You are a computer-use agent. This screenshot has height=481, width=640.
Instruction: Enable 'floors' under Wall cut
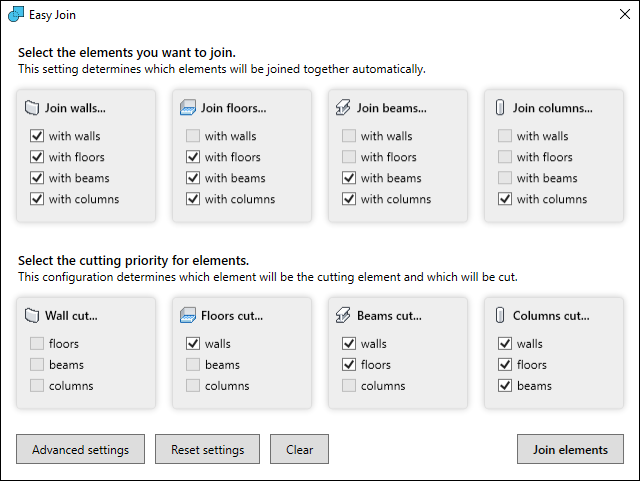pos(37,344)
